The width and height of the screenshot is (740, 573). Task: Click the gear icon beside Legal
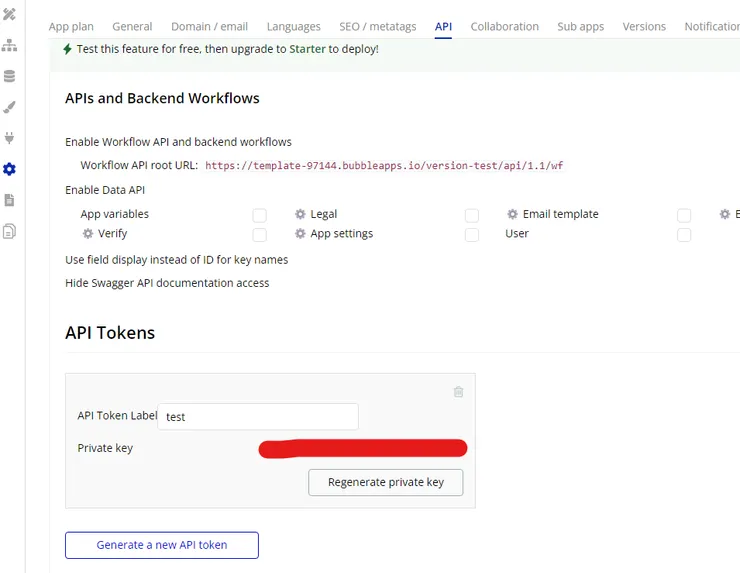coord(300,214)
